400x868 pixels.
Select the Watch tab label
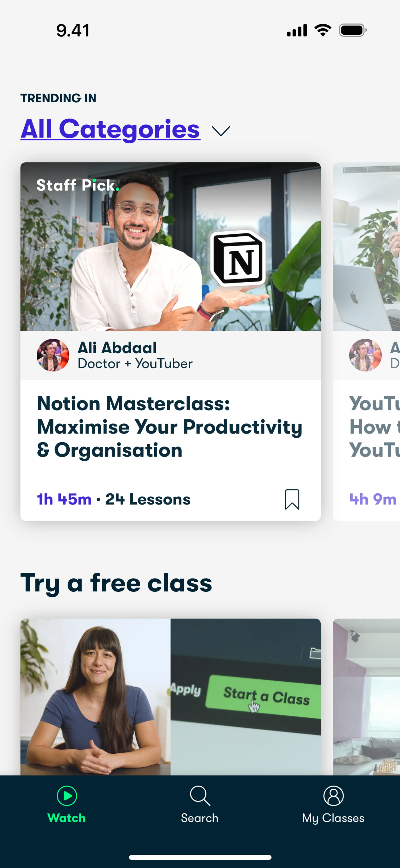point(67,818)
